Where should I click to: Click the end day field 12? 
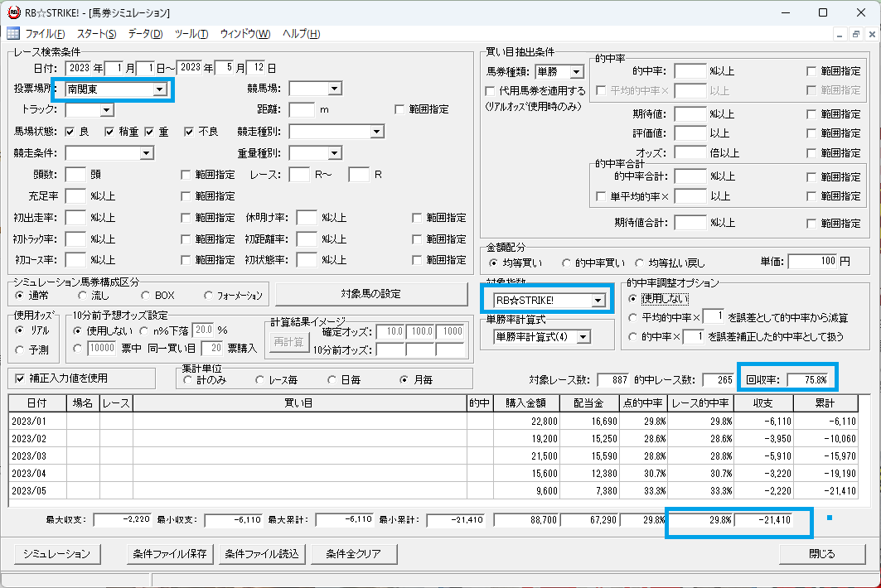[255, 68]
